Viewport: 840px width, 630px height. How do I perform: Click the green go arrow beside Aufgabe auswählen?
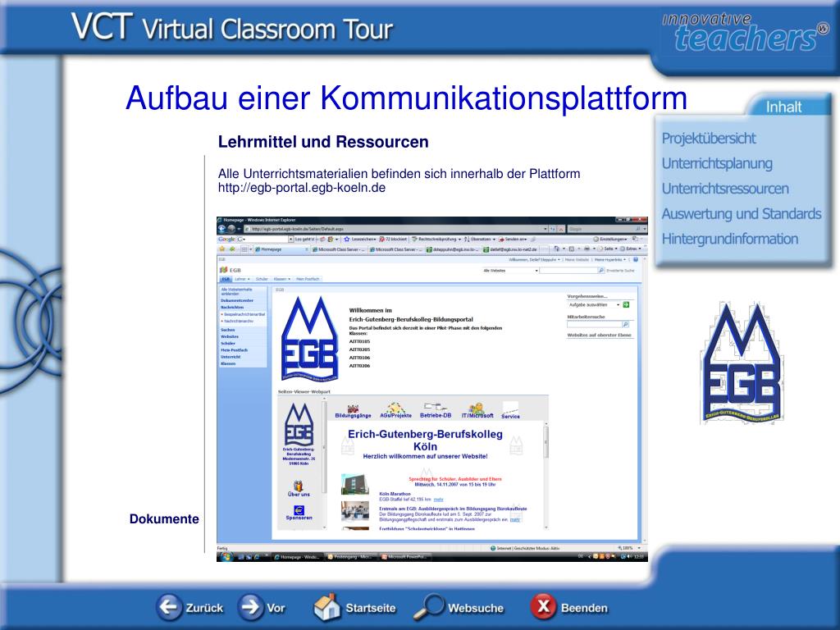coord(626,304)
